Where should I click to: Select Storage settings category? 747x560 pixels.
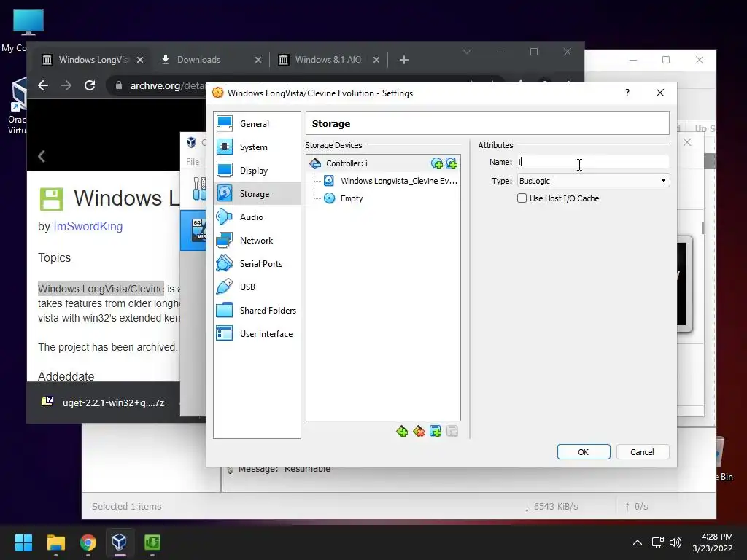257,194
